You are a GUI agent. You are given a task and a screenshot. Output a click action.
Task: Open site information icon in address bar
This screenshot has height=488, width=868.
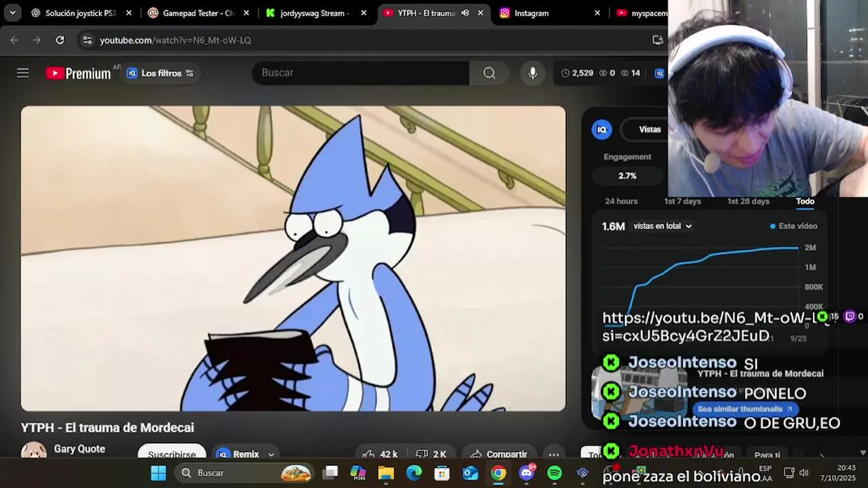click(x=87, y=40)
